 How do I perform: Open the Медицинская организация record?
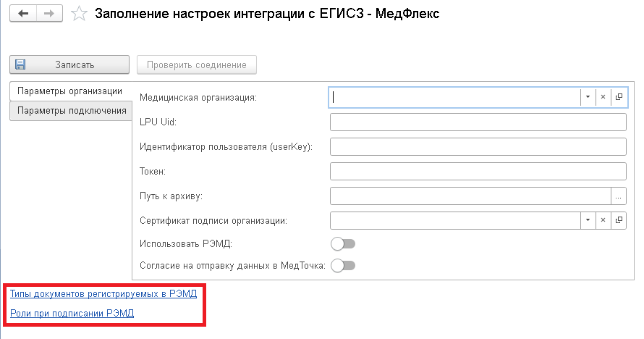tap(619, 96)
